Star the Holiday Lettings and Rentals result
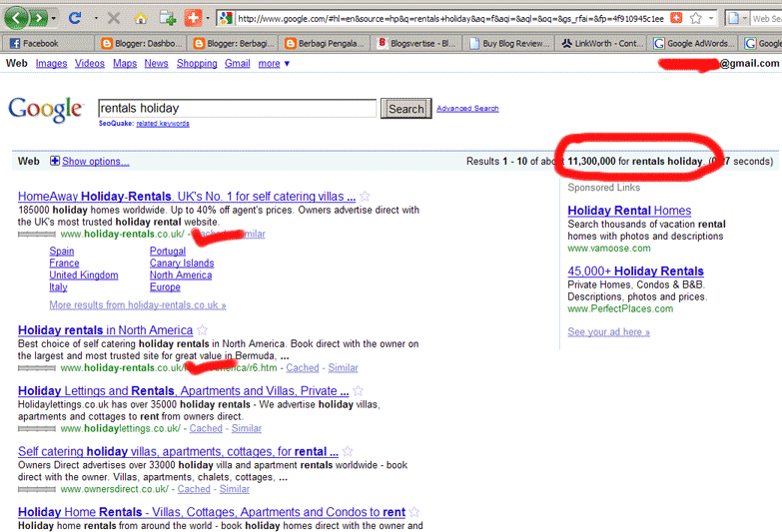 point(359,390)
